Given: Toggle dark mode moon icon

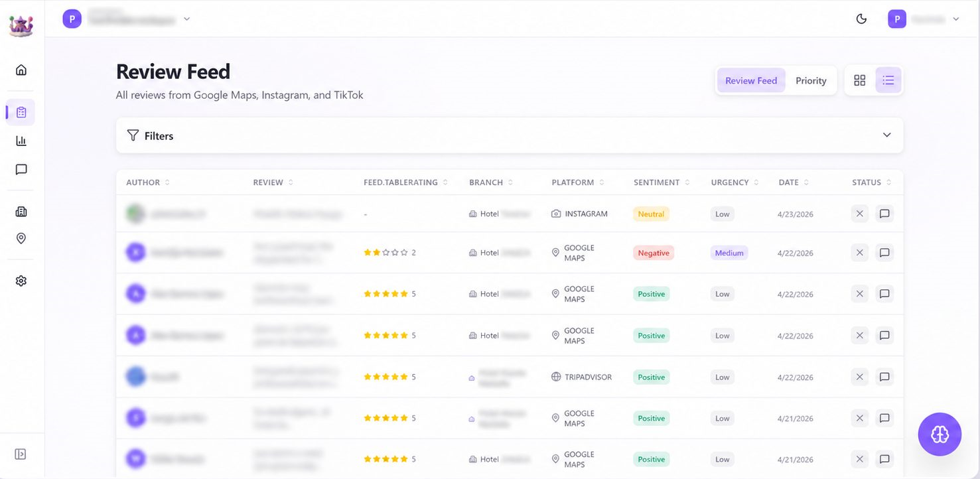Looking at the screenshot, I should 861,19.
